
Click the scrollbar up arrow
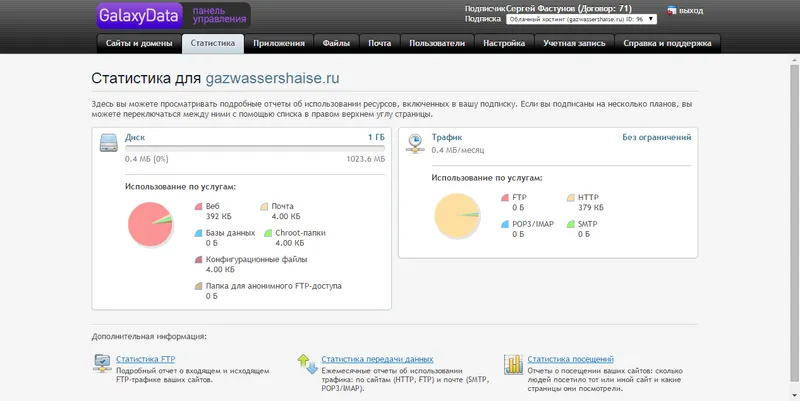795,59
